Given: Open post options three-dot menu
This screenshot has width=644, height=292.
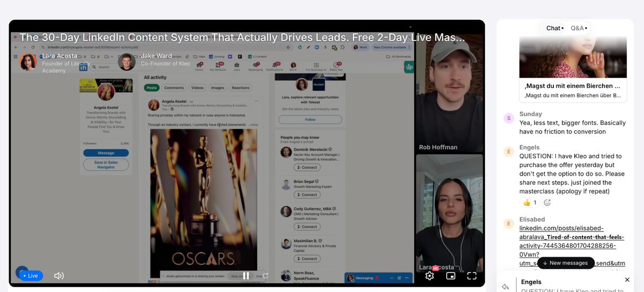Looking at the screenshot, I should [x=257, y=101].
